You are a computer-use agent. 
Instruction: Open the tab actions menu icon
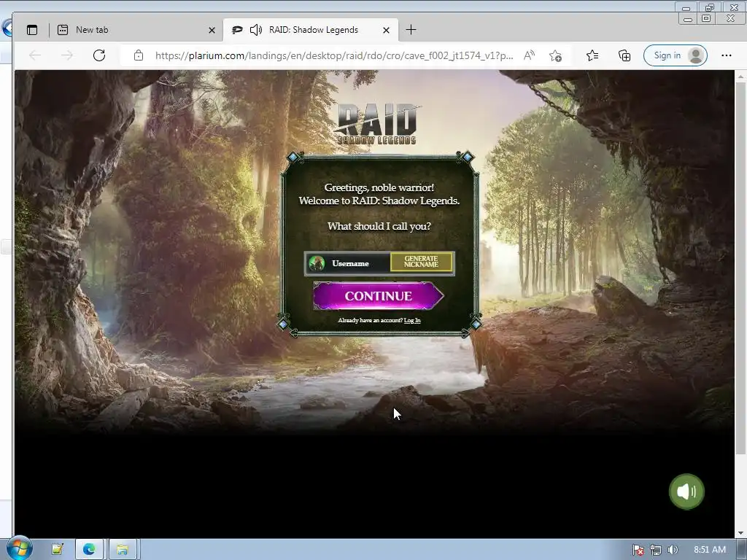32,30
